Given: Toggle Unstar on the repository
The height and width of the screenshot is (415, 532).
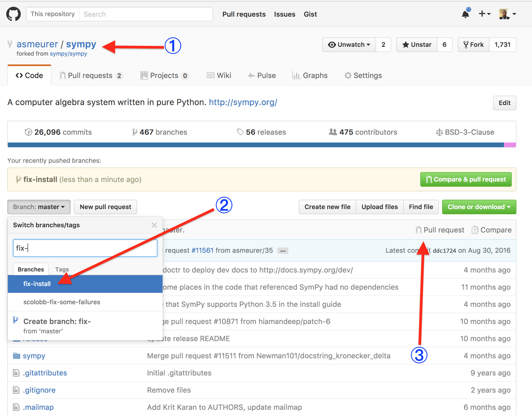Looking at the screenshot, I should click(417, 45).
